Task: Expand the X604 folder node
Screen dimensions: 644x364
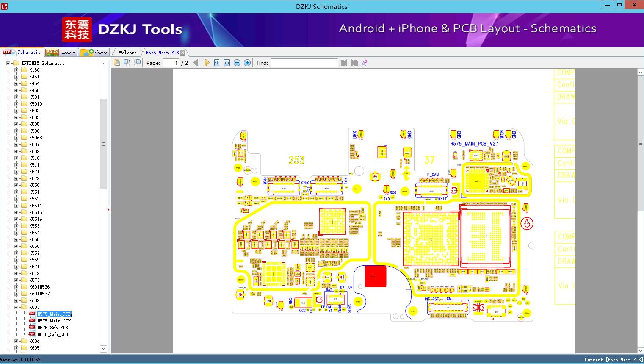Action: click(x=16, y=341)
